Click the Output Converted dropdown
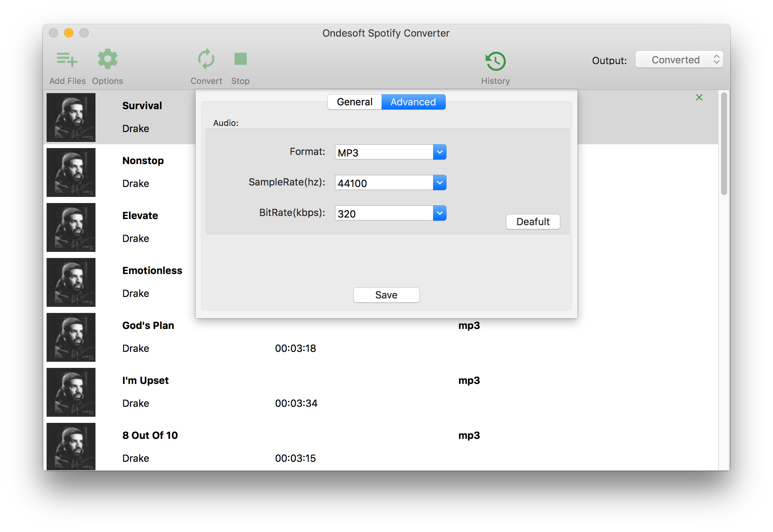 [678, 59]
